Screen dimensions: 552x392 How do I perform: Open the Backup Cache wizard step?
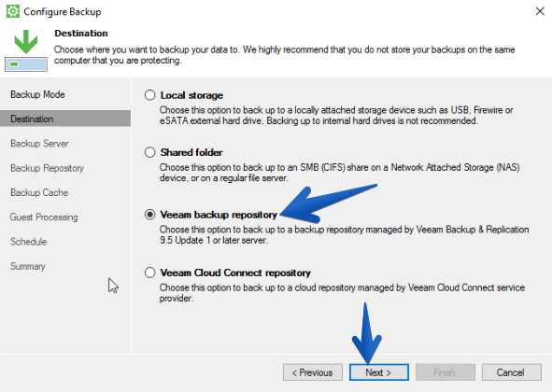tap(39, 192)
